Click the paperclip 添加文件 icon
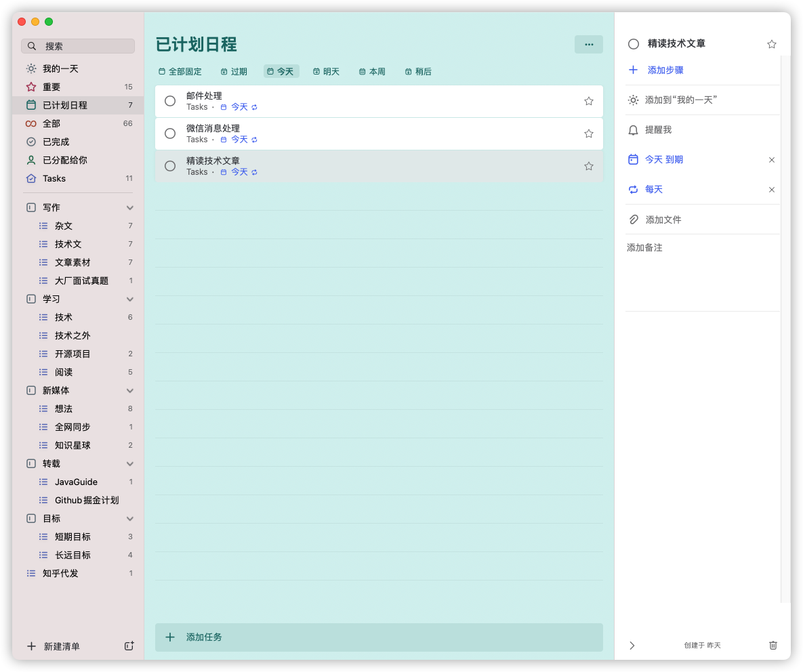This screenshot has width=803, height=672. 633,219
